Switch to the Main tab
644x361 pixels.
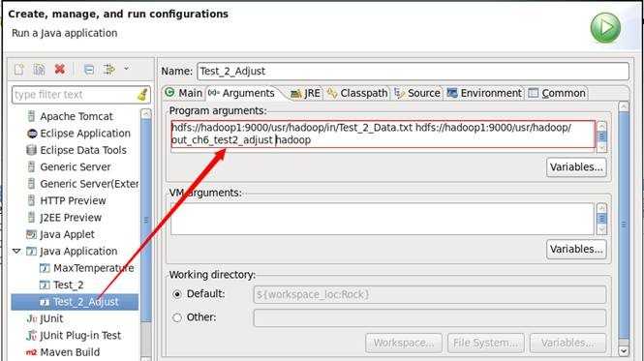pyautogui.click(x=184, y=93)
